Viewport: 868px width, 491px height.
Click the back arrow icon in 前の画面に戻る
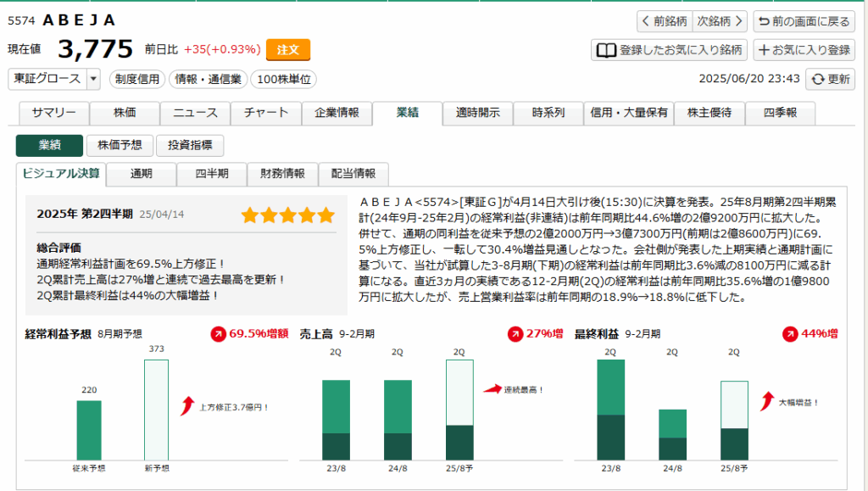click(x=764, y=21)
